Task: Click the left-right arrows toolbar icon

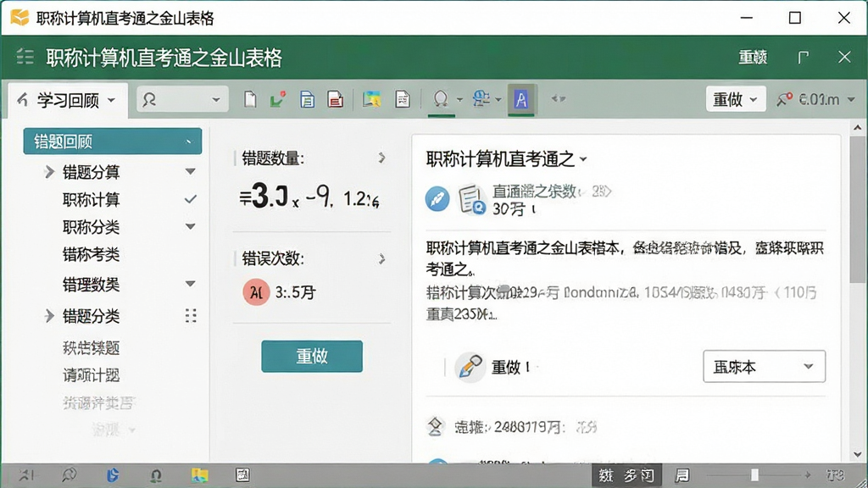Action: coord(559,99)
